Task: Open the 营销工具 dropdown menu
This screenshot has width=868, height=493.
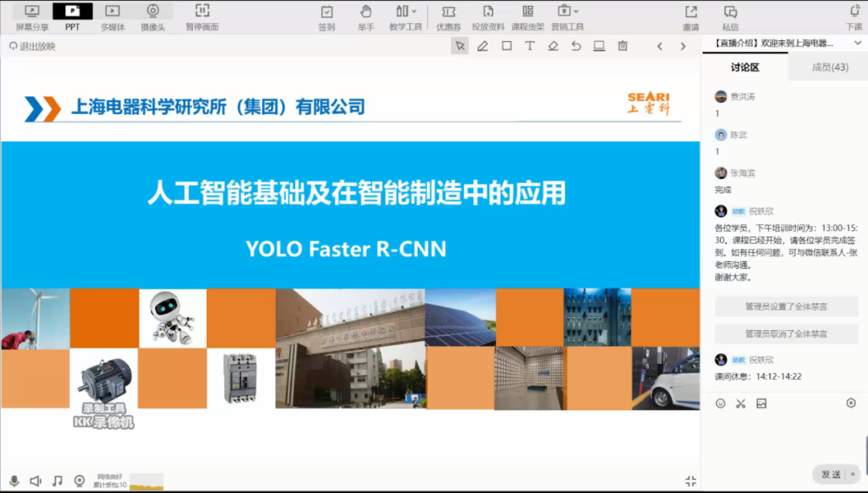Action: 567,16
